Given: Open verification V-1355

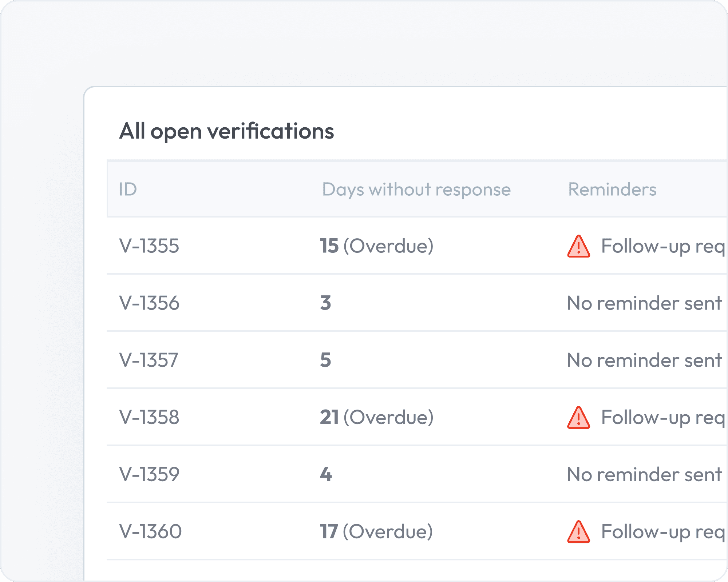Looking at the screenshot, I should click(x=149, y=246).
